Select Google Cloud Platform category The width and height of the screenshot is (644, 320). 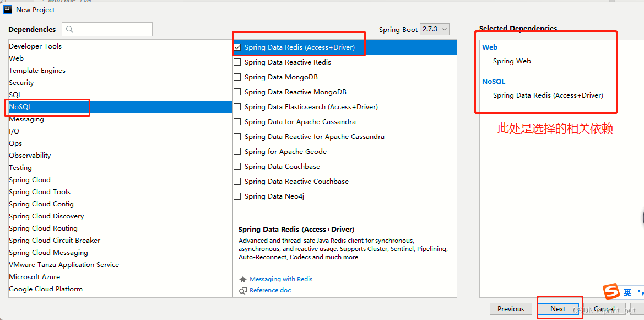pos(120,289)
